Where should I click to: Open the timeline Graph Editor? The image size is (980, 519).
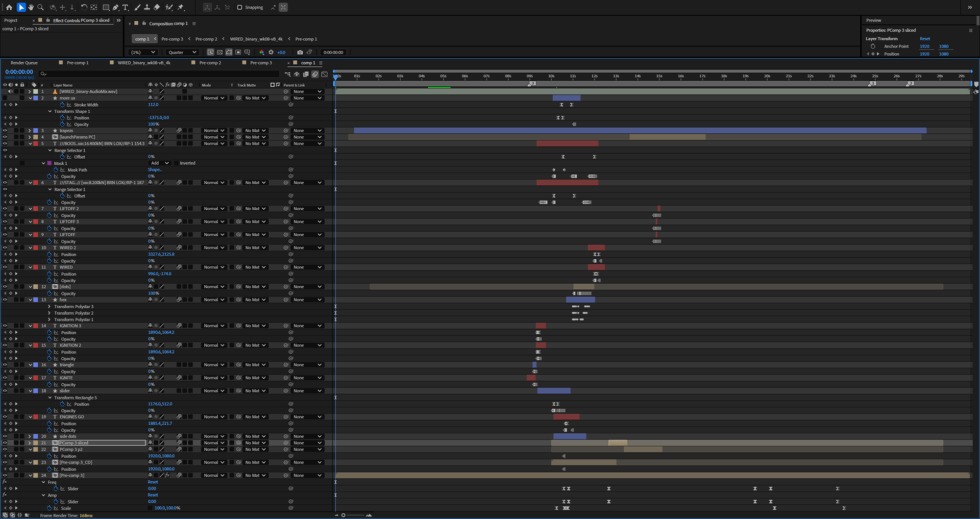tap(324, 75)
